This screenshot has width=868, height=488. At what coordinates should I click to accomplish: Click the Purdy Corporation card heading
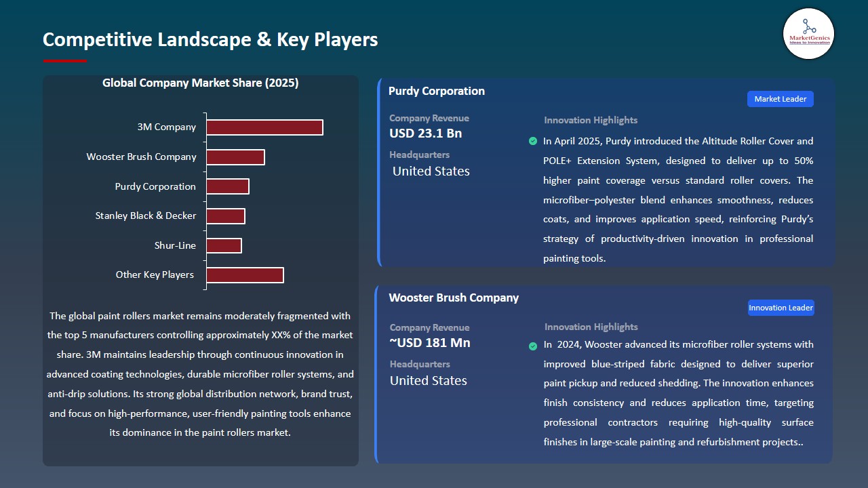(x=437, y=91)
